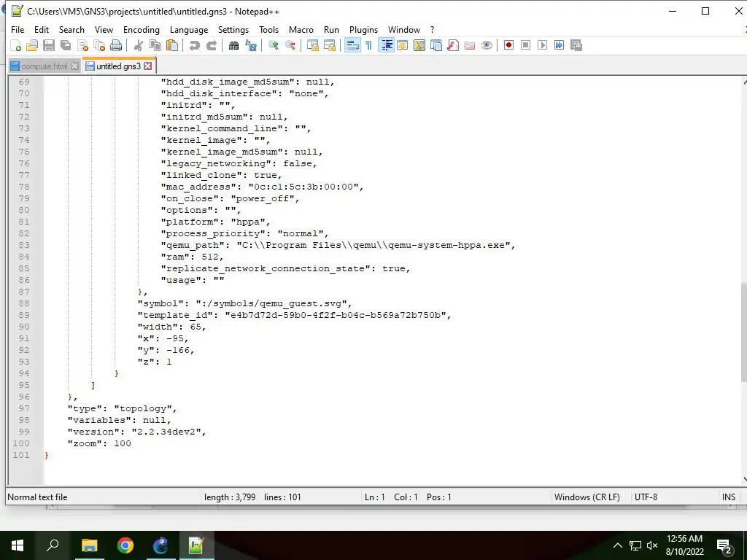
Task: Close the untitled.gns3 tab
Action: [148, 66]
